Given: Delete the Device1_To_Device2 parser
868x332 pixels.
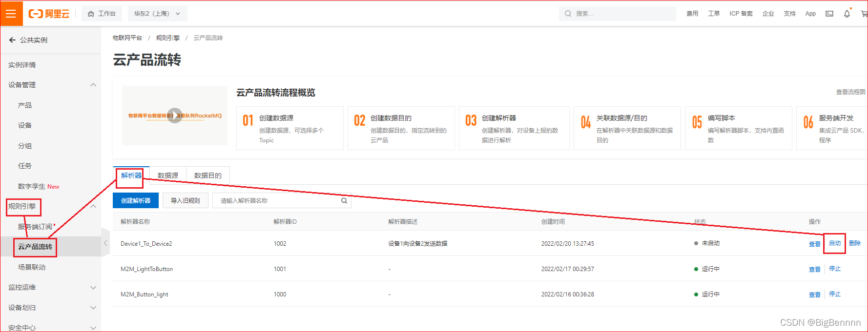Looking at the screenshot, I should click(855, 243).
